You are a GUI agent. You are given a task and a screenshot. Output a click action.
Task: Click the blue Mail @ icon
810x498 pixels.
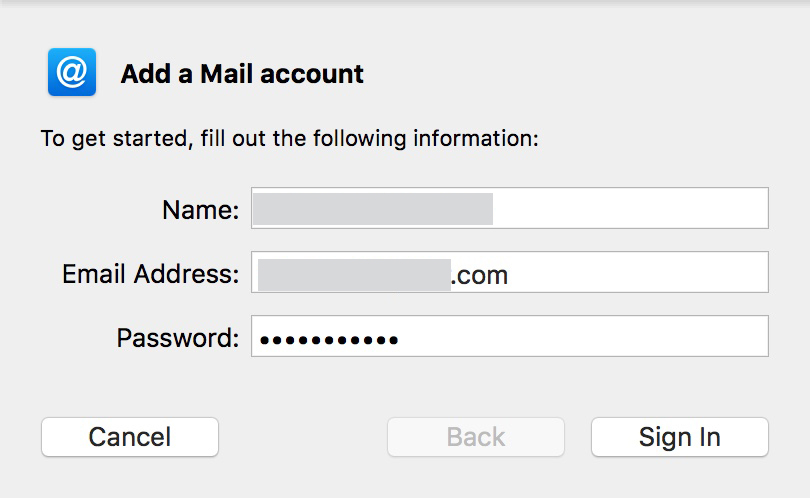click(x=71, y=73)
